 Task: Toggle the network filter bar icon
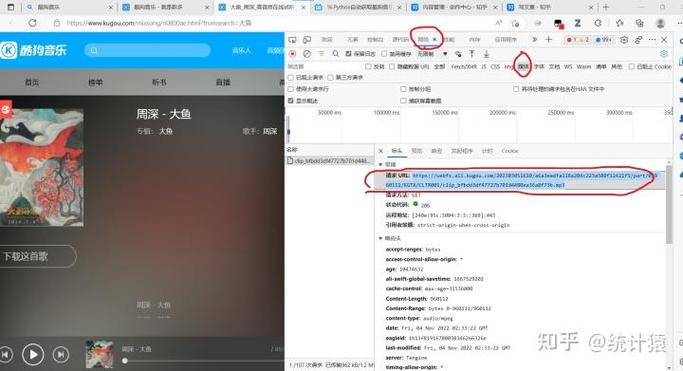321,54
